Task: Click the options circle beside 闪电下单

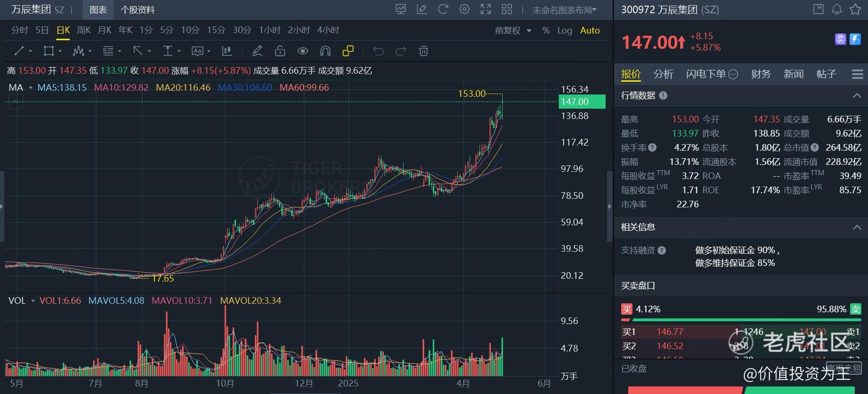Action: (x=733, y=74)
